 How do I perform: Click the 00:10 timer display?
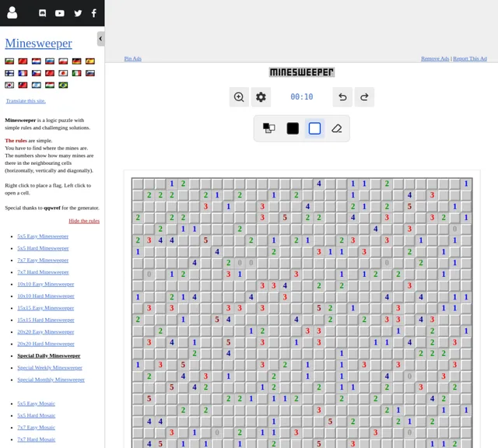[x=302, y=97]
